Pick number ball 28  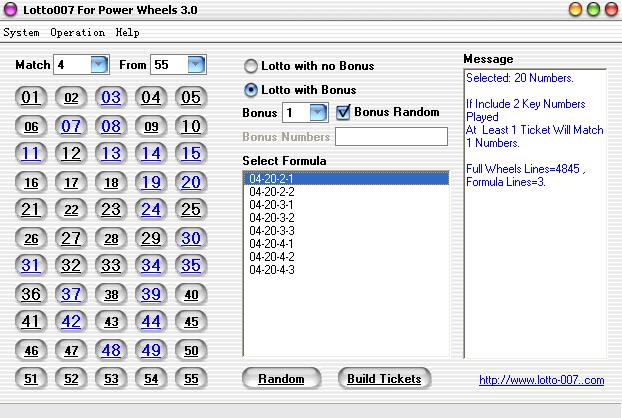click(111, 238)
